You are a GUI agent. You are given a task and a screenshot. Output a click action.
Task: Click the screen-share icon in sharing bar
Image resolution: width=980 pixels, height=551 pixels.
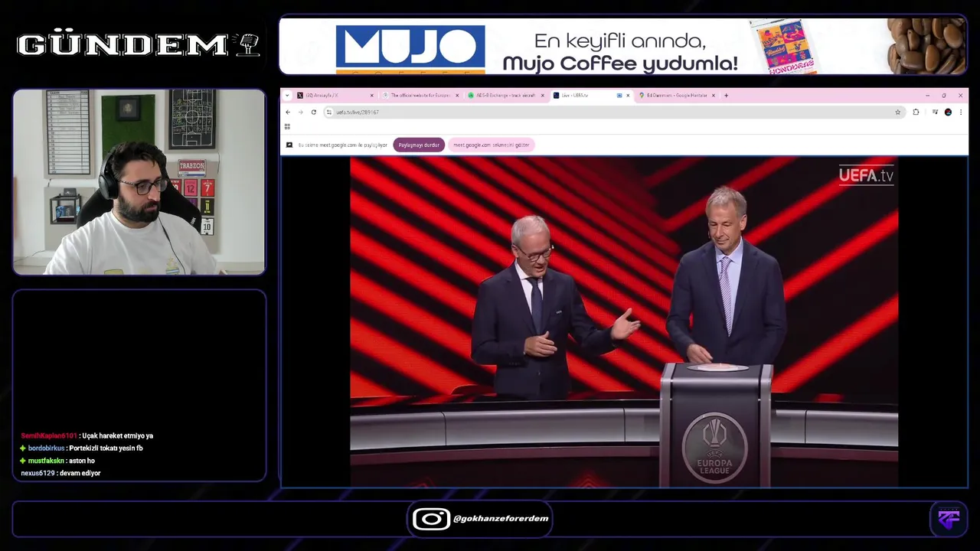click(289, 145)
